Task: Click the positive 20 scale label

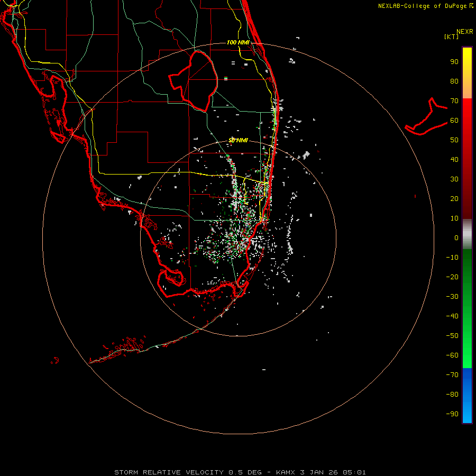Action: [x=454, y=198]
